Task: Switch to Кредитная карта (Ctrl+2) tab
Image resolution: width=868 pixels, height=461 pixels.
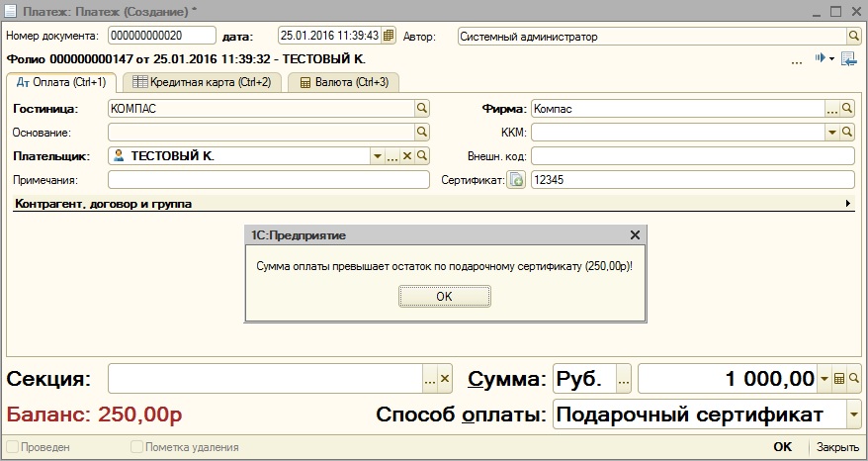Action: (x=202, y=82)
